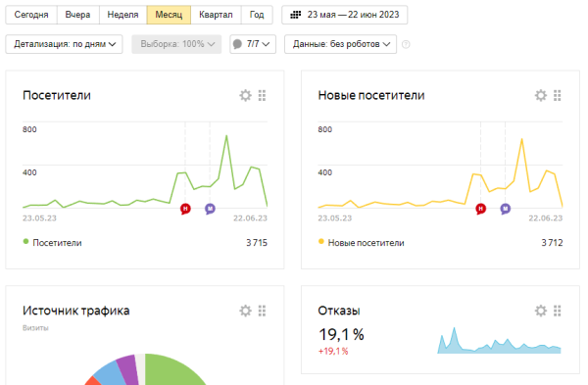The width and height of the screenshot is (588, 385).
Task: Grab the drag handle of Посетители widget
Action: (x=262, y=96)
